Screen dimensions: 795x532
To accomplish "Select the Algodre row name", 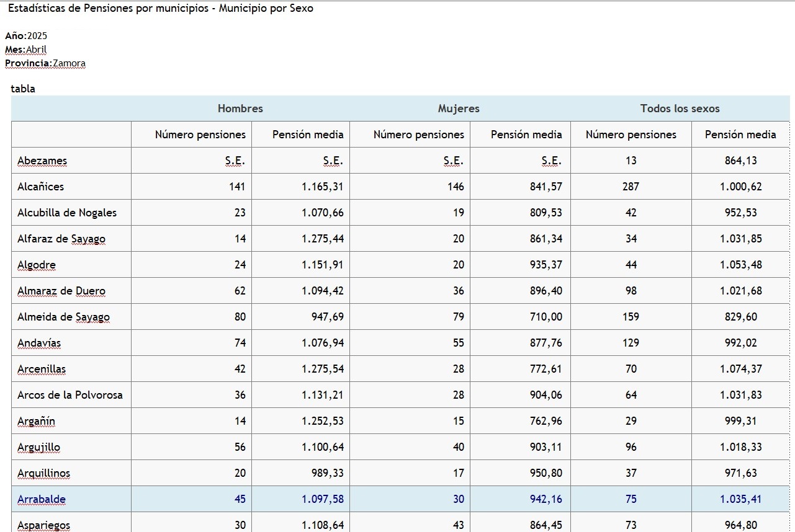I will pyautogui.click(x=37, y=265).
